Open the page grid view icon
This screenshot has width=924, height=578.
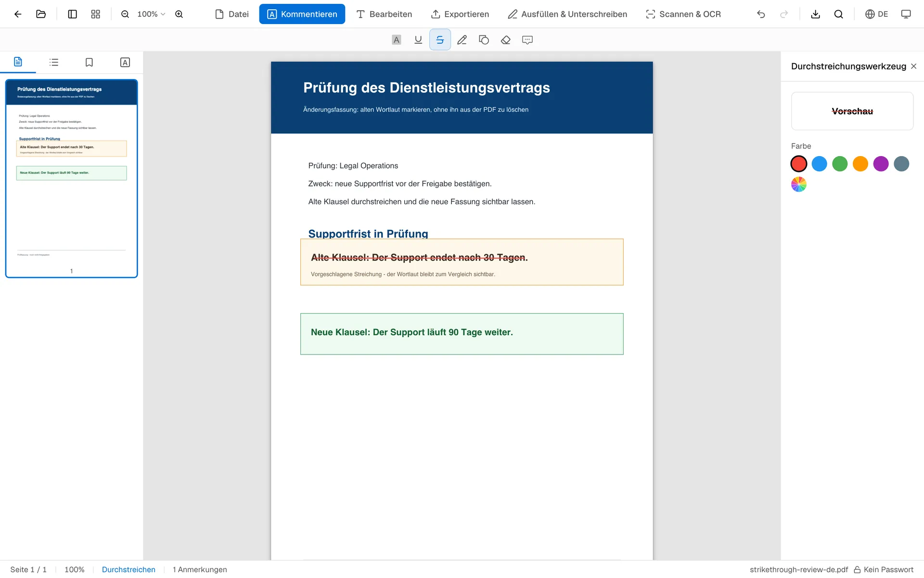coord(96,14)
